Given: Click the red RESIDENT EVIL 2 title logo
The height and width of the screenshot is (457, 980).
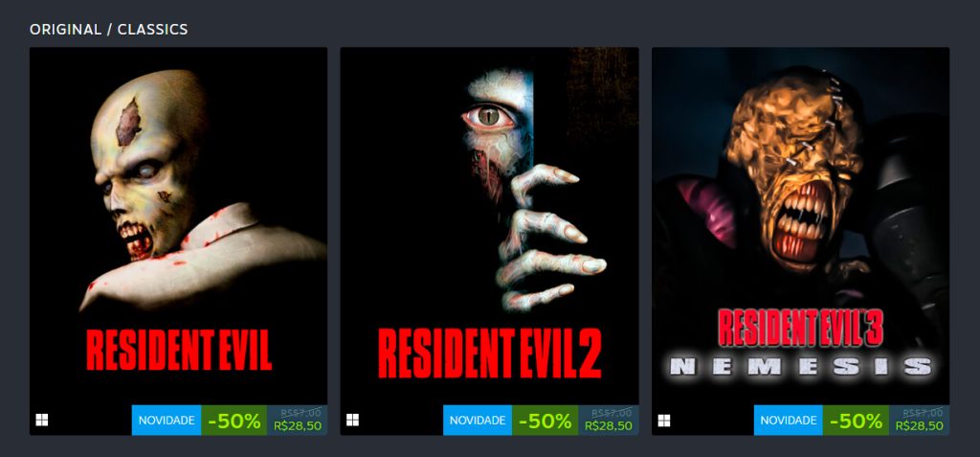Looking at the screenshot, I should [489, 354].
